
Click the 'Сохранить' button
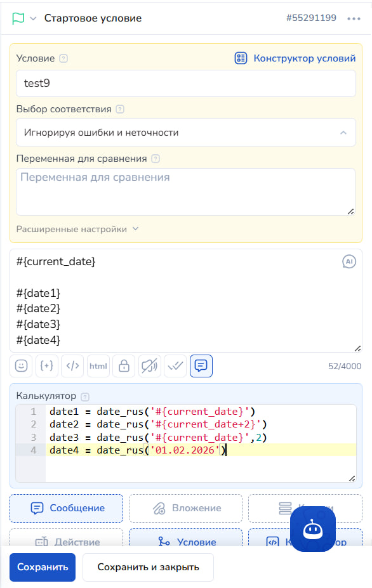[x=43, y=566]
